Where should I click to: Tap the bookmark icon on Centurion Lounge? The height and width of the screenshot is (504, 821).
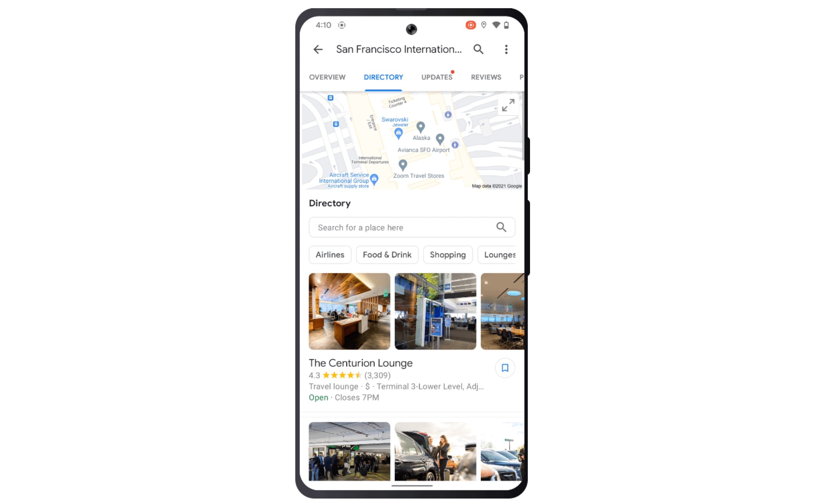pos(504,367)
